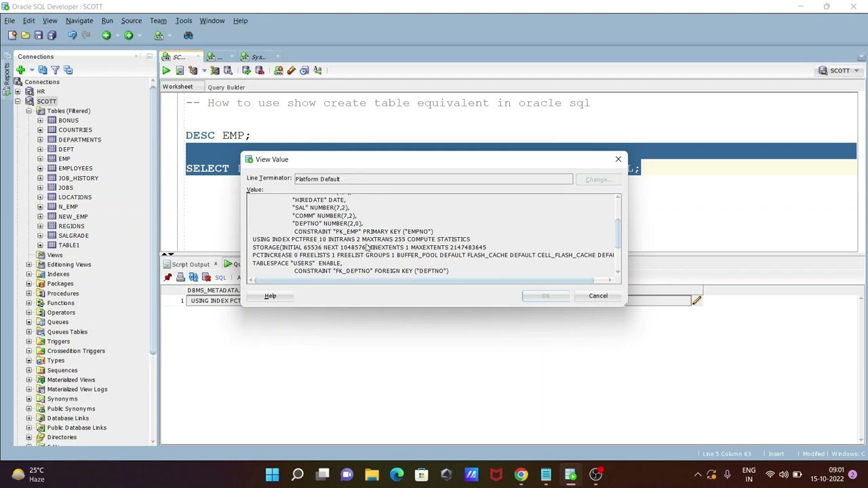Click the Rollback icon in worksheet toolbar
This screenshot has width=868, height=488.
click(x=259, y=70)
